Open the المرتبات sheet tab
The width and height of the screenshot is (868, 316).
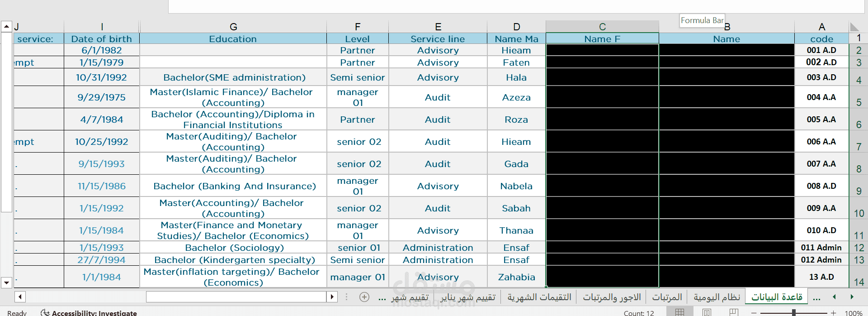point(667,297)
